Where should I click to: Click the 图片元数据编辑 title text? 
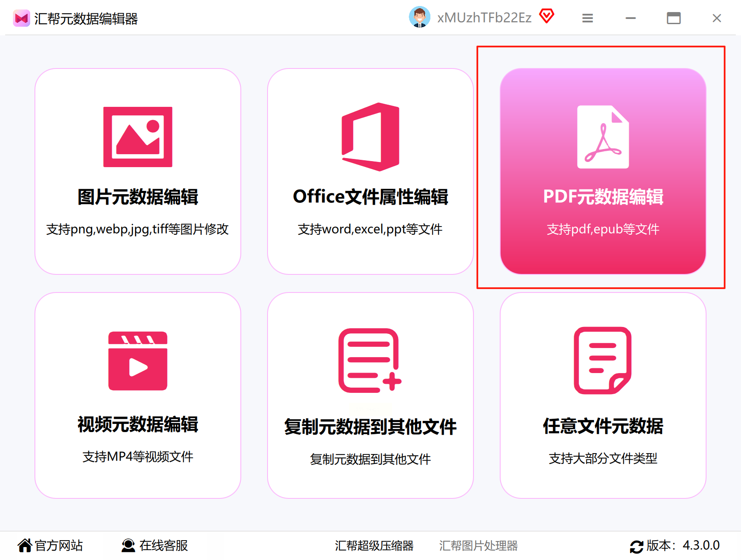coord(138,197)
